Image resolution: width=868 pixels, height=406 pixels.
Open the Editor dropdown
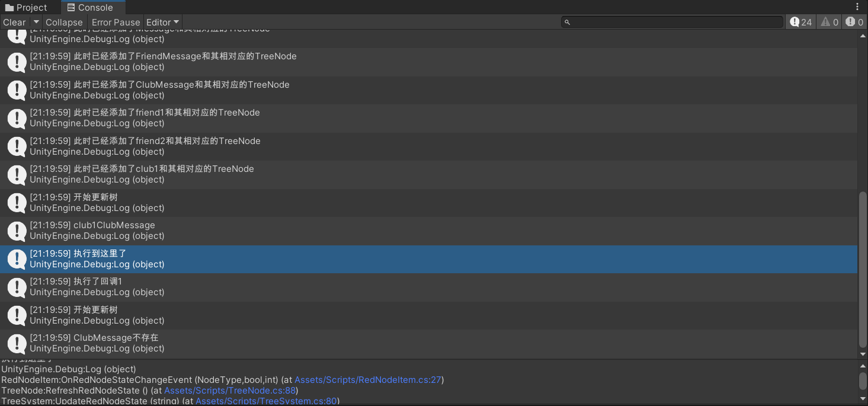pos(162,22)
